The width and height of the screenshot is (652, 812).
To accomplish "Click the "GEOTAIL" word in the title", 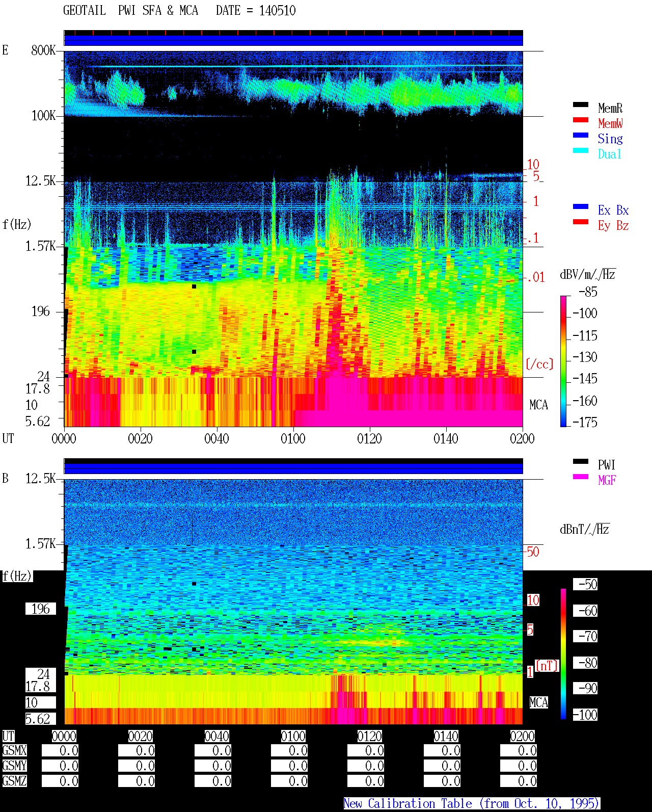I will click(x=85, y=11).
